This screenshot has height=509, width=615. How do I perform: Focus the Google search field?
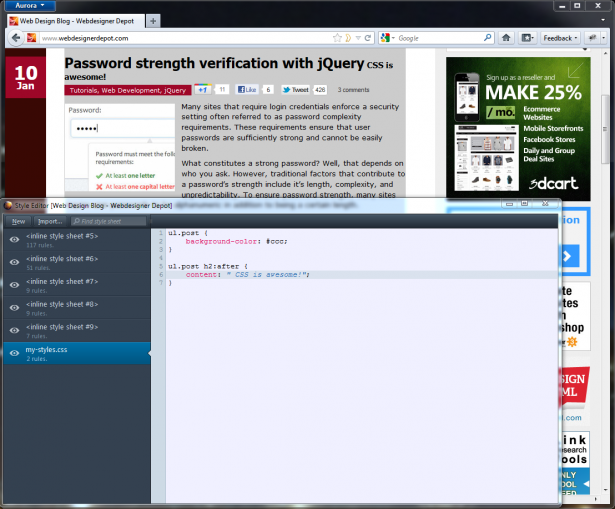[x=439, y=38]
